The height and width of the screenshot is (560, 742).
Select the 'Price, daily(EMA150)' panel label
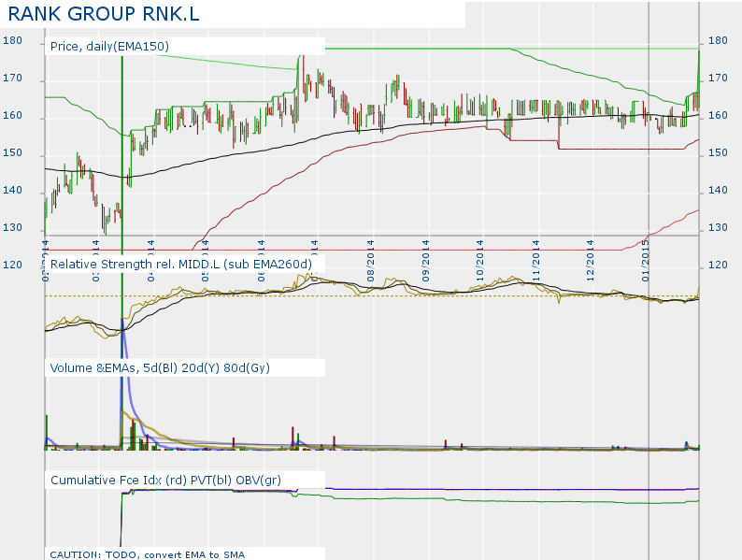pyautogui.click(x=109, y=47)
